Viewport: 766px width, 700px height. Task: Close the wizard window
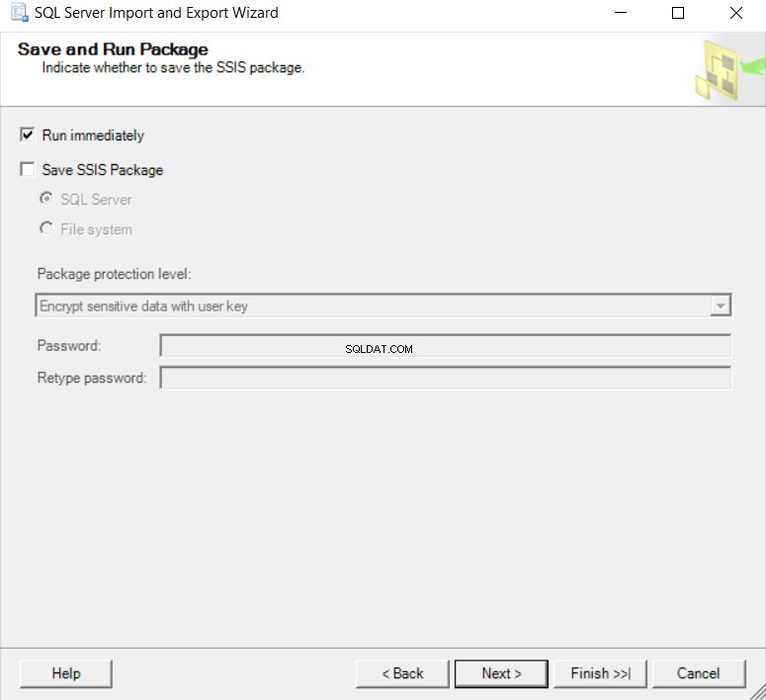[736, 13]
